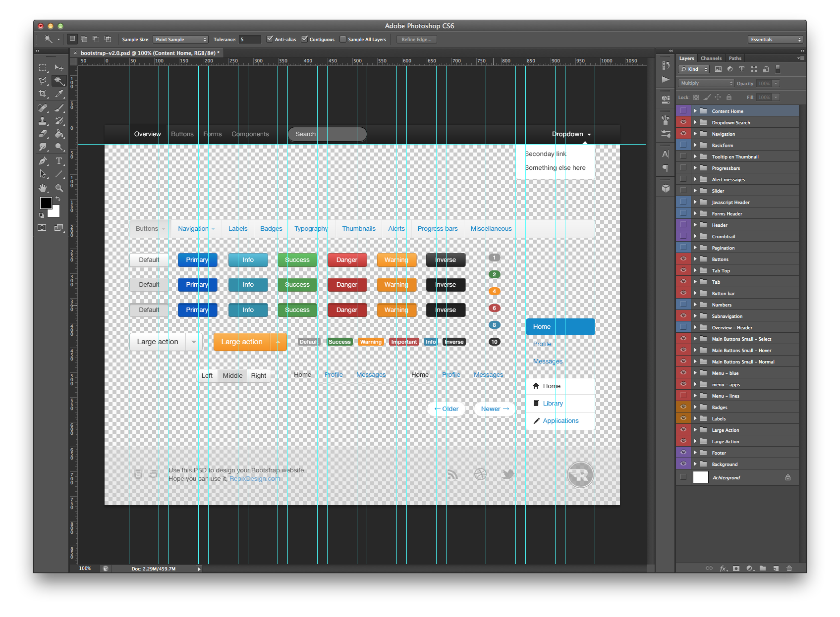Open the Essentials workspace dropdown

775,39
